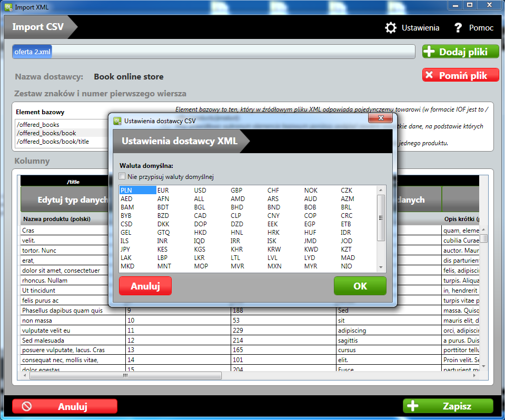Click the cell 'consequat nec, mollis vitae,'
The image size is (505, 420).
[x=73, y=360]
